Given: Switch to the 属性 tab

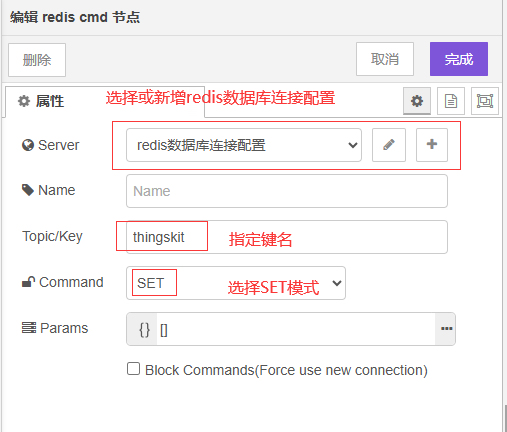Looking at the screenshot, I should click(41, 101).
